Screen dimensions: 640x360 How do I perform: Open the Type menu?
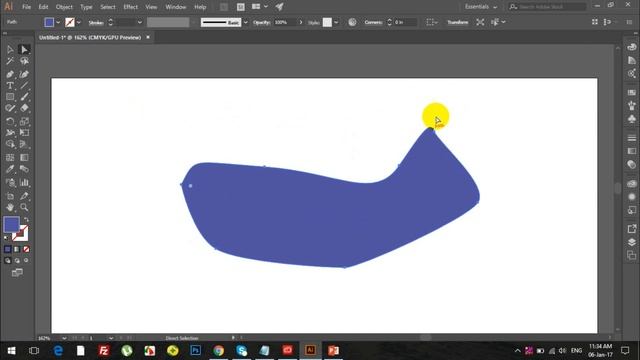[x=86, y=7]
